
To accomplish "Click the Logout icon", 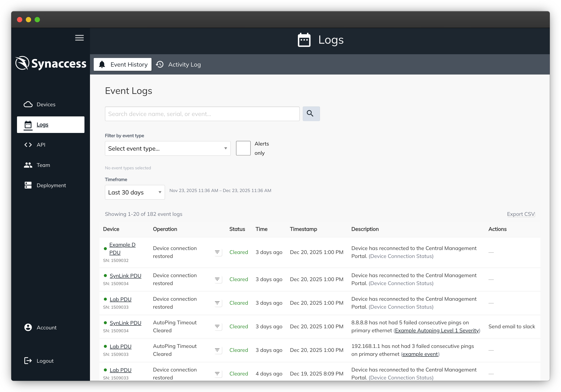I will 28,361.
